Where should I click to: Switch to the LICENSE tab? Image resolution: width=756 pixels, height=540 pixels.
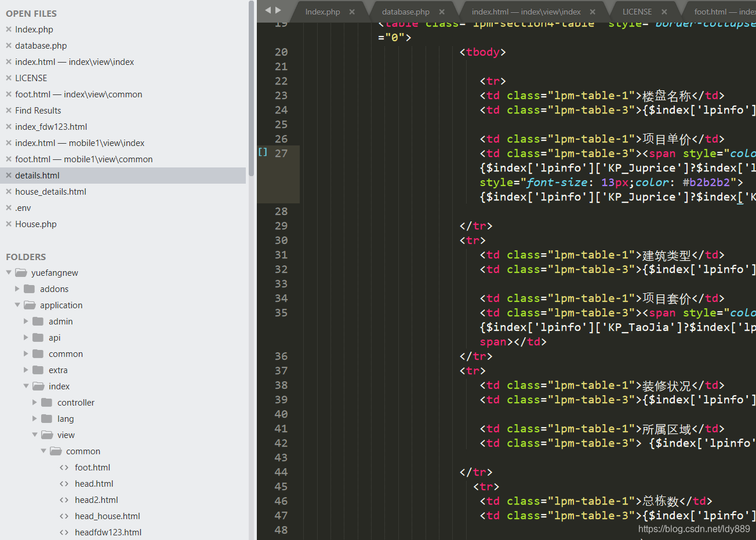coord(638,10)
